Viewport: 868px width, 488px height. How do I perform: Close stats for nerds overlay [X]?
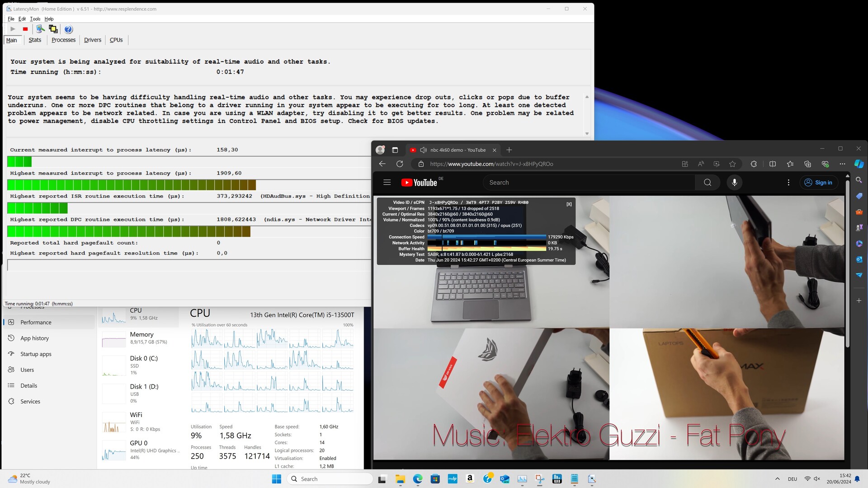tap(569, 204)
